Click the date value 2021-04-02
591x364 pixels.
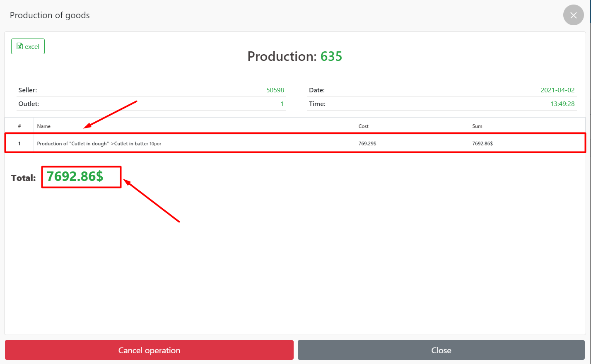[x=557, y=90]
